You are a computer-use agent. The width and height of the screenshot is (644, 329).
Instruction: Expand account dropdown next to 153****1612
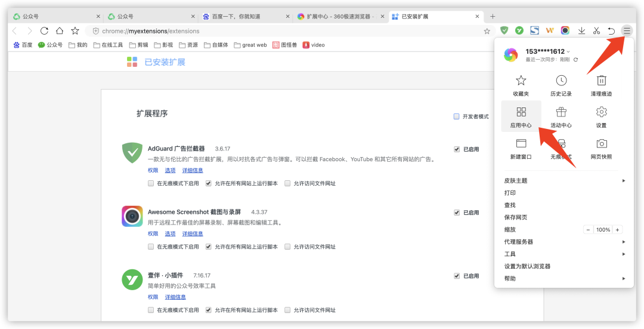(568, 52)
